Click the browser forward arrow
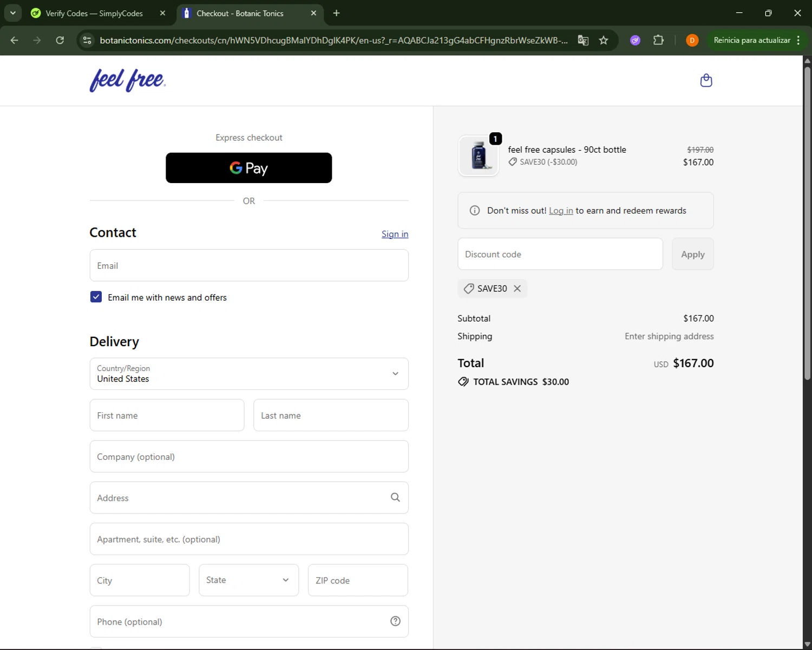 coord(37,40)
